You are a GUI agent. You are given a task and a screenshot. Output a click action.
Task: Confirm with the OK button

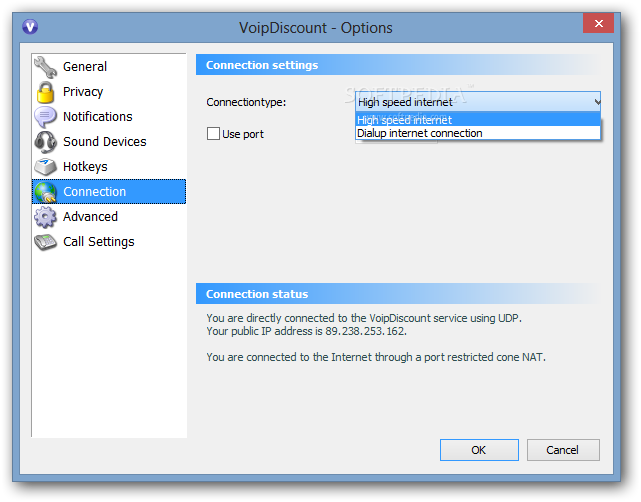click(x=479, y=450)
